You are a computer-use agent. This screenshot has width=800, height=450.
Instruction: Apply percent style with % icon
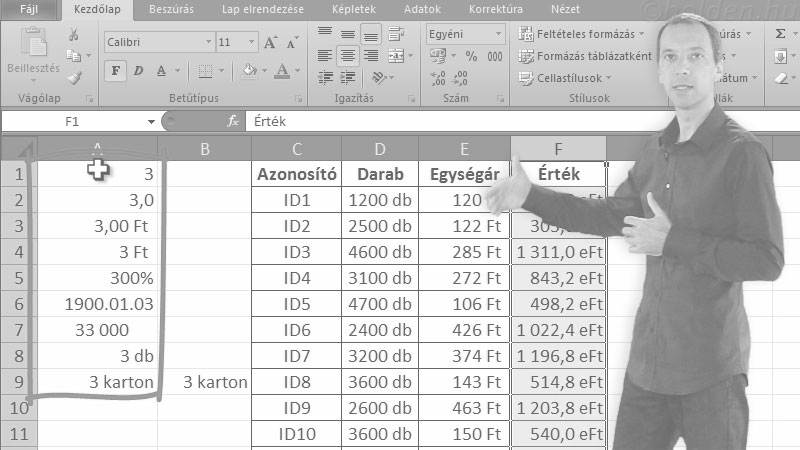(471, 56)
